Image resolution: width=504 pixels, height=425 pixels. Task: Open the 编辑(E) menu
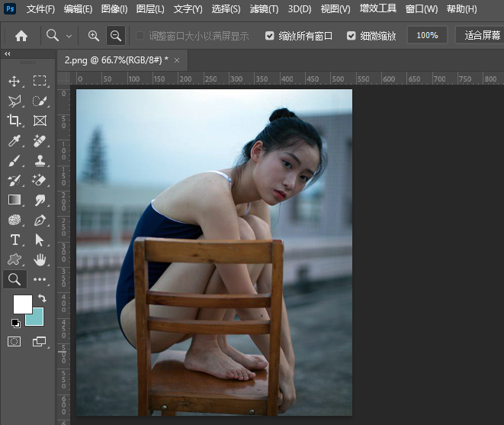click(78, 9)
